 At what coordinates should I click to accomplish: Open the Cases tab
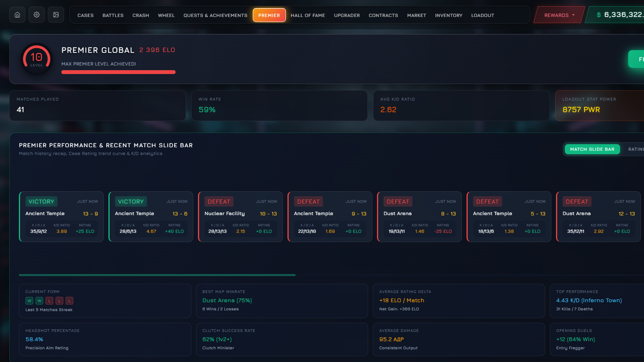86,15
